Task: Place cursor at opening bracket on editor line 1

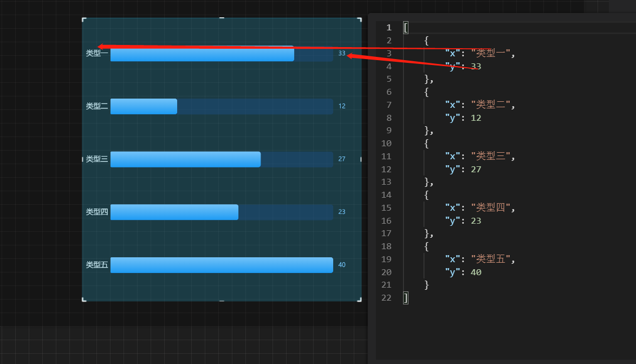Action: [x=406, y=28]
